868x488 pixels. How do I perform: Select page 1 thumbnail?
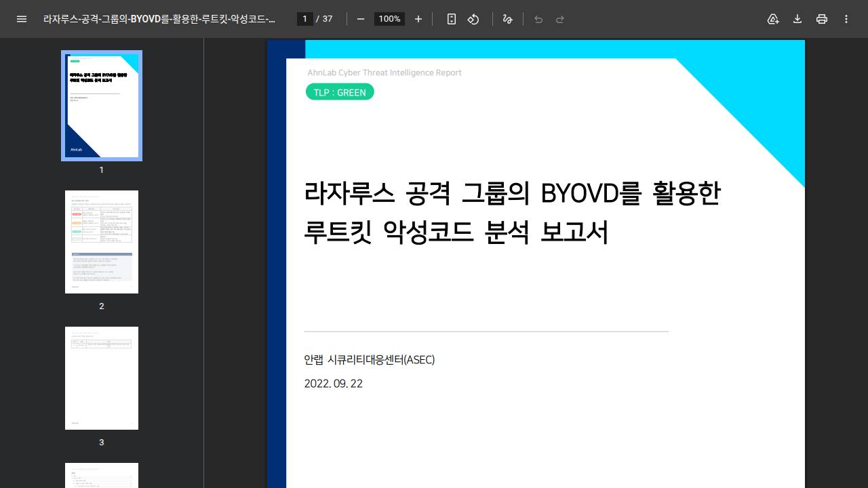[102, 106]
